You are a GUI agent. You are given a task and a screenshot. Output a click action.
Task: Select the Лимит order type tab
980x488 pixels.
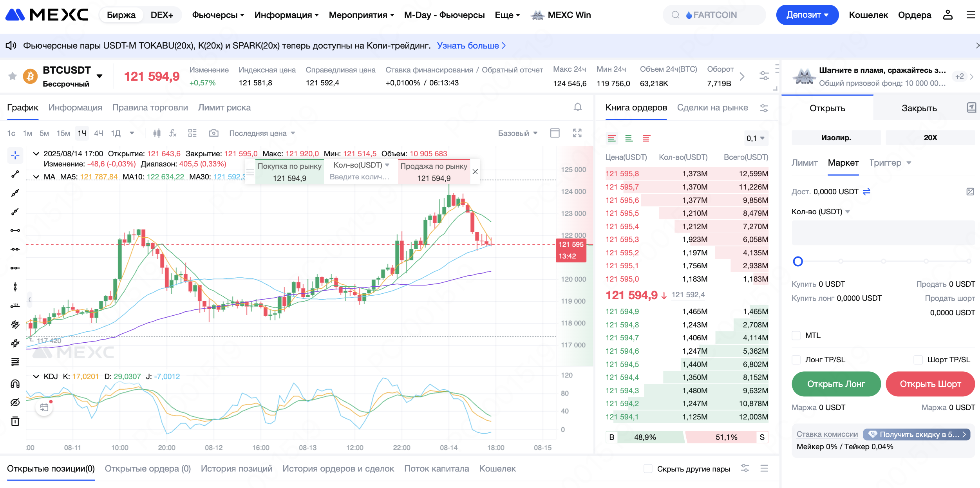point(804,163)
